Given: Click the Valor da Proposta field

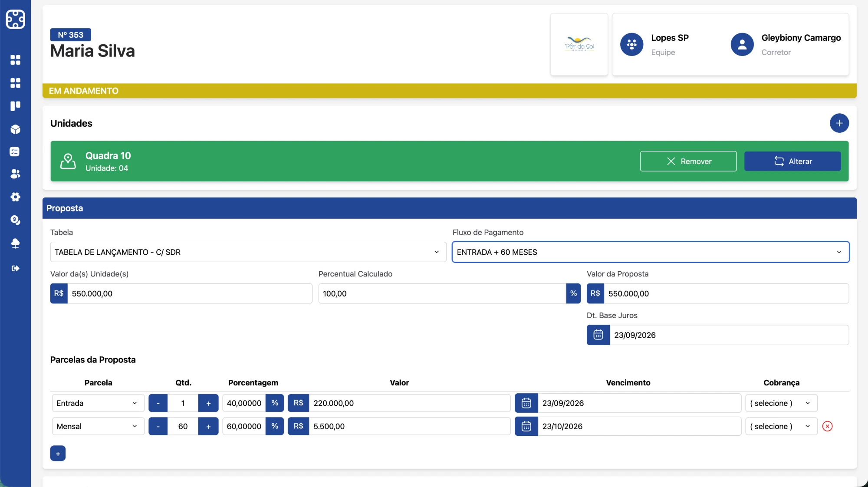Looking at the screenshot, I should pos(726,294).
